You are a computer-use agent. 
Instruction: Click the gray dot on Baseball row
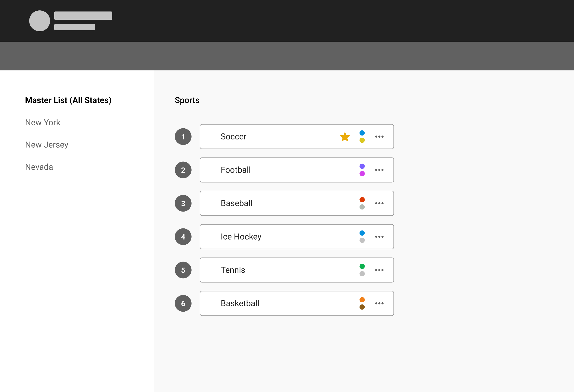click(x=362, y=207)
